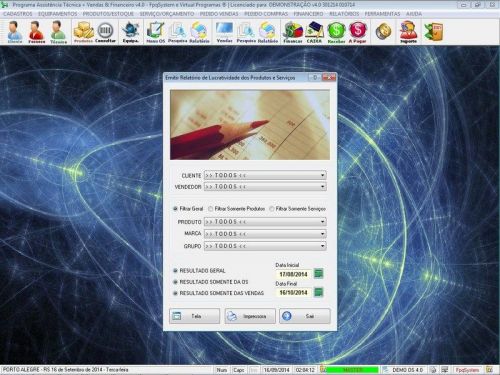Open the PRODUTOS/ESTOQUE menu
The height and width of the screenshot is (375, 500).
(108, 14)
